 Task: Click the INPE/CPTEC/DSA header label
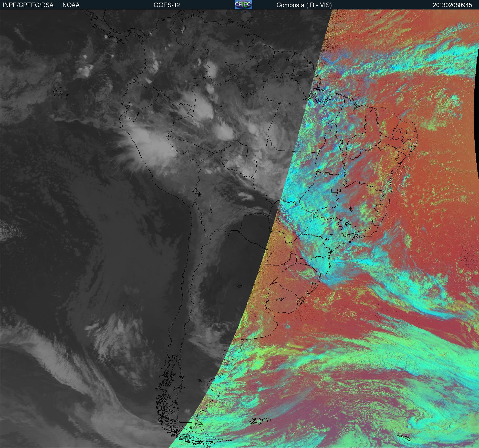pyautogui.click(x=28, y=5)
